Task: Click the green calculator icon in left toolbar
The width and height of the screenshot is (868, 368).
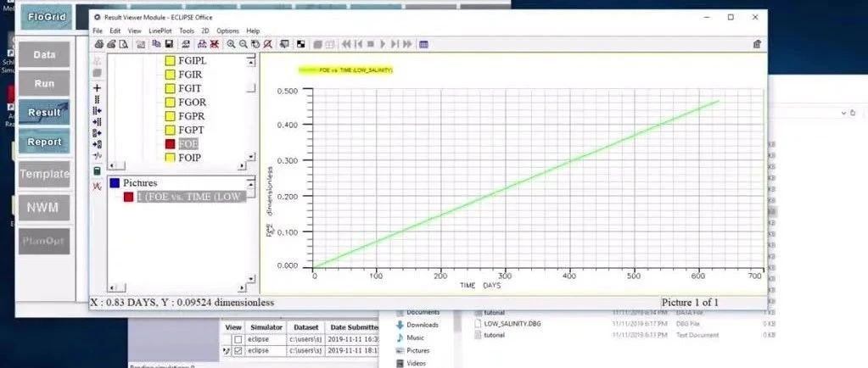Action: coord(97,171)
